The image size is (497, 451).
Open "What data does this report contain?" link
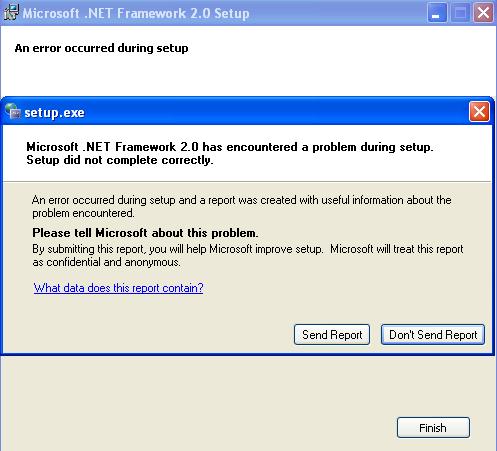click(x=118, y=288)
